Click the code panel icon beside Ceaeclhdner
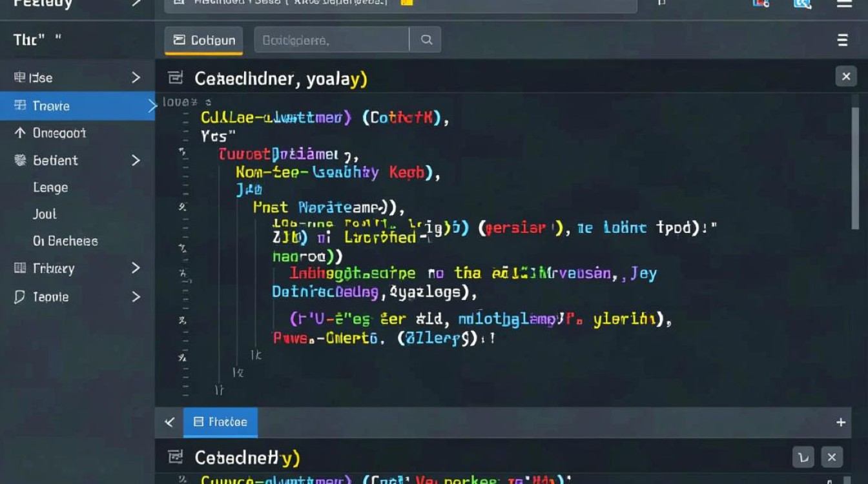868x484 pixels. (174, 77)
